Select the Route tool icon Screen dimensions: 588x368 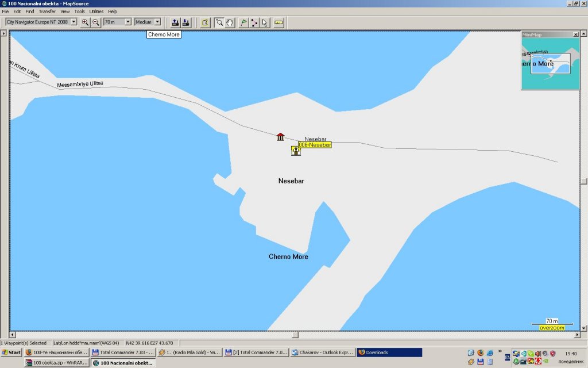254,22
